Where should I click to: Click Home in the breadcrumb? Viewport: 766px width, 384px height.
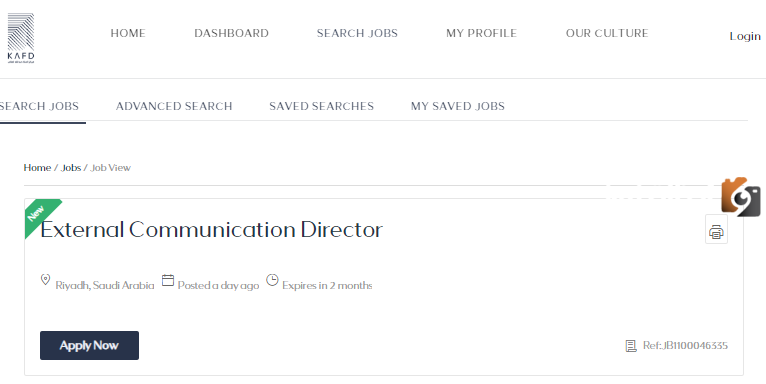click(x=37, y=168)
